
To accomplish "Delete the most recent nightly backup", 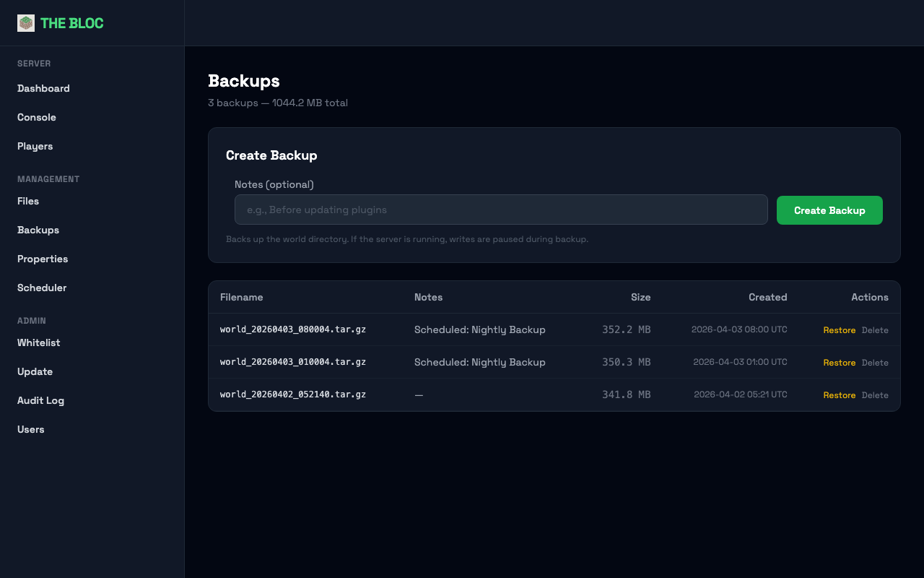I will coord(875,329).
